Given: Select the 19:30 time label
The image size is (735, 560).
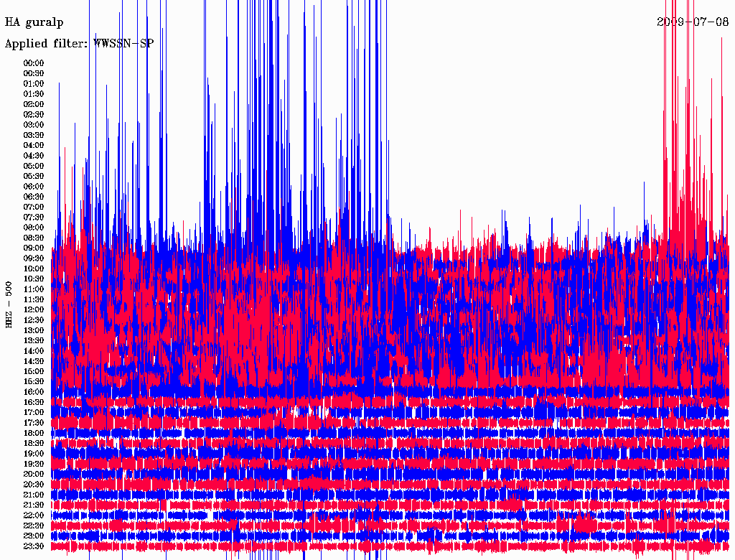Looking at the screenshot, I should (x=34, y=464).
